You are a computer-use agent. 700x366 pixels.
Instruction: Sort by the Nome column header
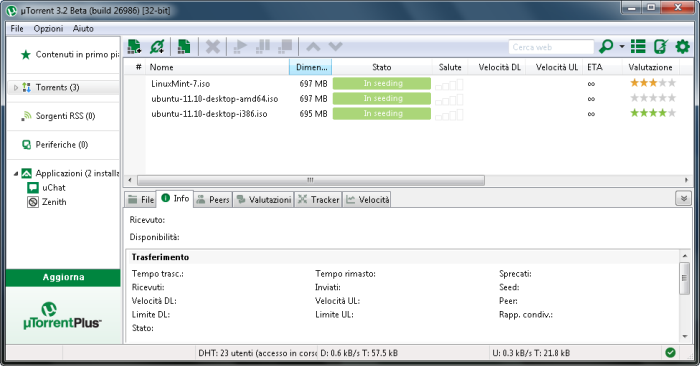[218, 67]
